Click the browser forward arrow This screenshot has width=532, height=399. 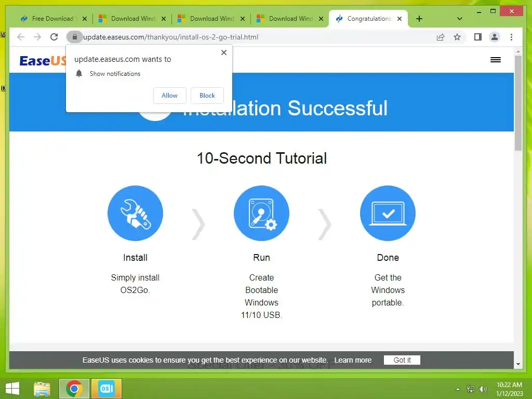click(37, 37)
